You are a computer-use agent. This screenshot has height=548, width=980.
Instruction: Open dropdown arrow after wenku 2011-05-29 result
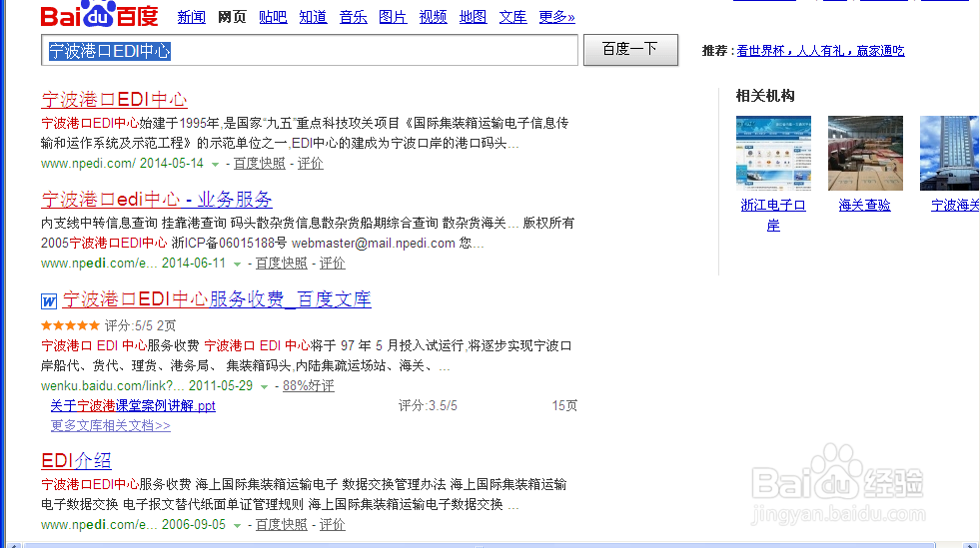[x=264, y=387]
